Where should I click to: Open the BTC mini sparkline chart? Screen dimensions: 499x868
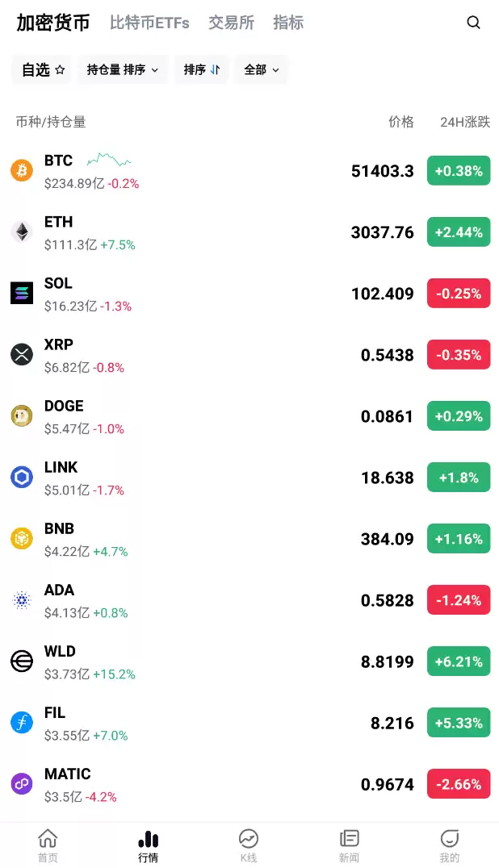pos(109,159)
